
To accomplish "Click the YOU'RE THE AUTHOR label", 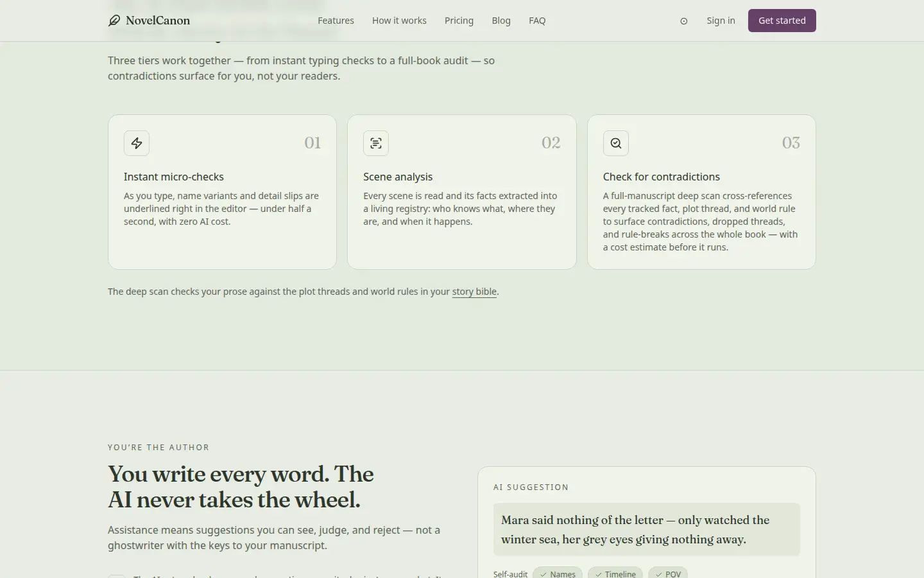I will 158,448.
